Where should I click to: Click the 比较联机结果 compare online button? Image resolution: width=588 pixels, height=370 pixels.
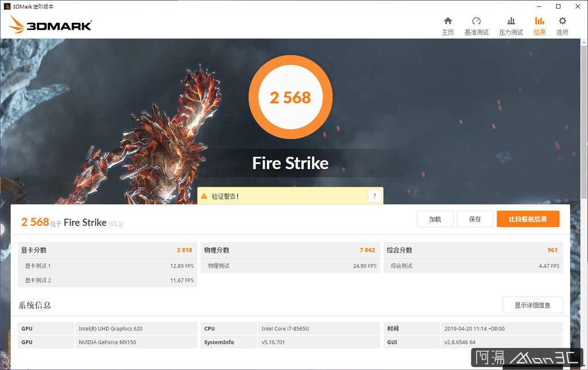[x=528, y=219]
